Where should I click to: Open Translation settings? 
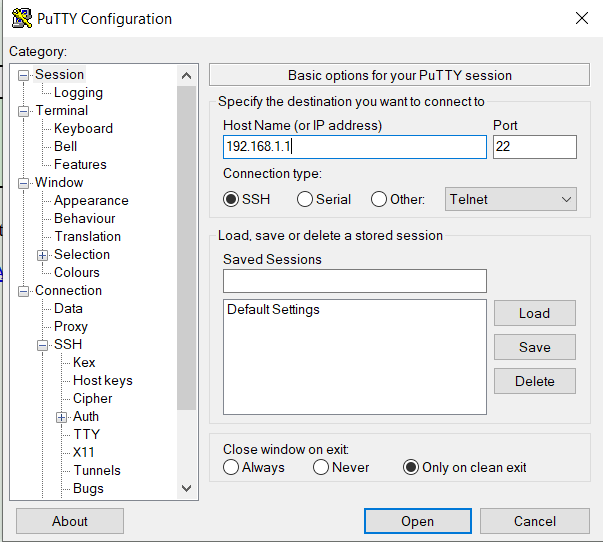88,237
